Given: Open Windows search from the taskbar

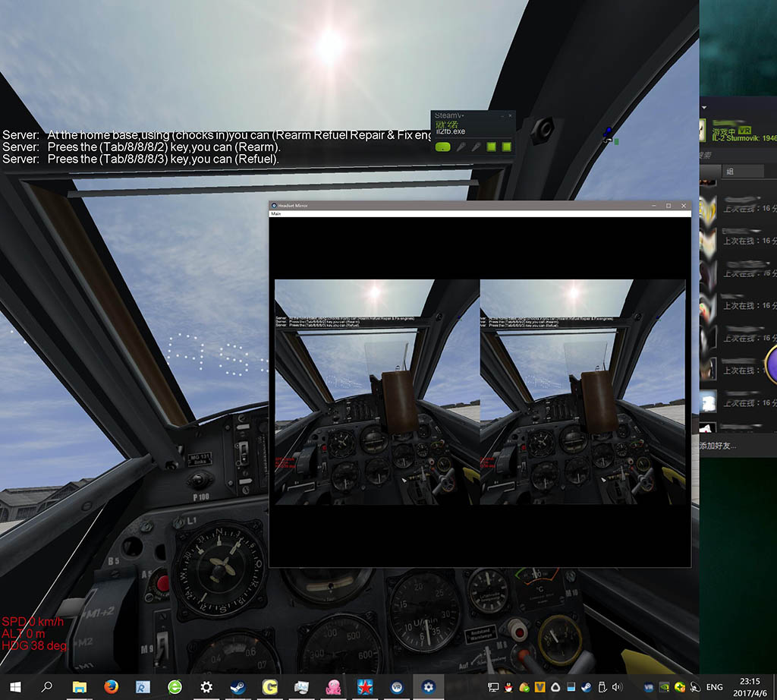Looking at the screenshot, I should (x=47, y=687).
